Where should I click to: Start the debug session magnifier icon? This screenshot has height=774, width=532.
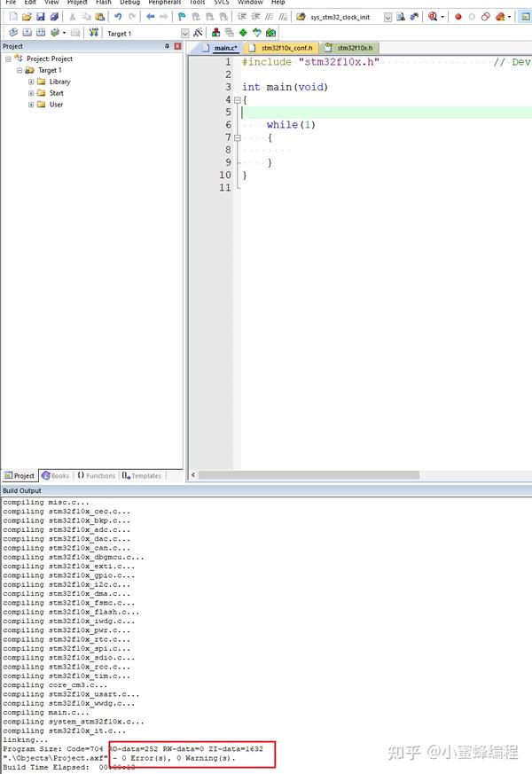(433, 17)
